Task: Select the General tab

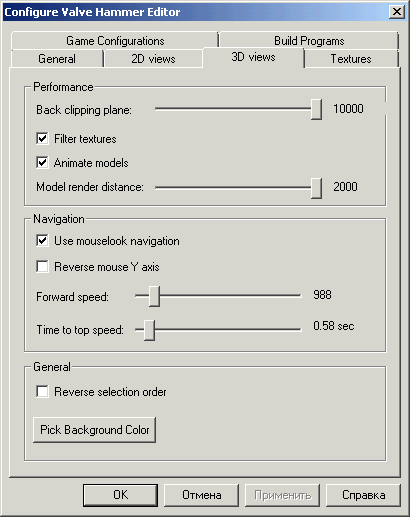Action: pyautogui.click(x=57, y=59)
